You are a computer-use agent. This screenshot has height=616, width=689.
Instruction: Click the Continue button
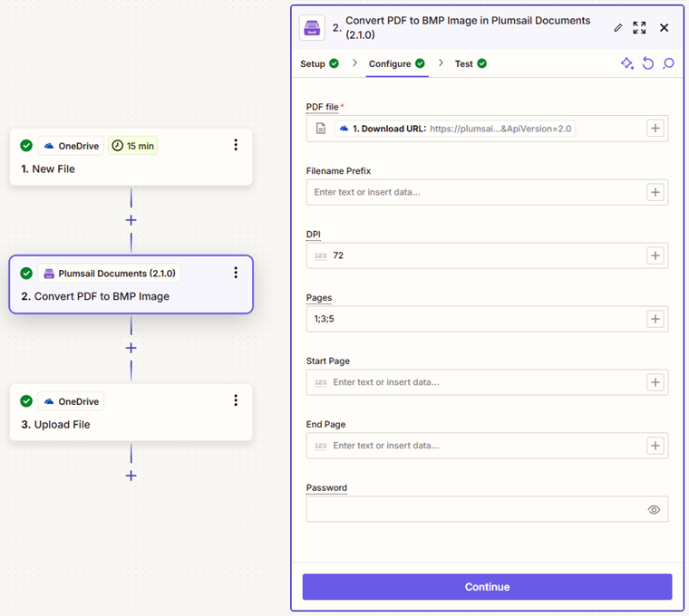[x=487, y=587]
